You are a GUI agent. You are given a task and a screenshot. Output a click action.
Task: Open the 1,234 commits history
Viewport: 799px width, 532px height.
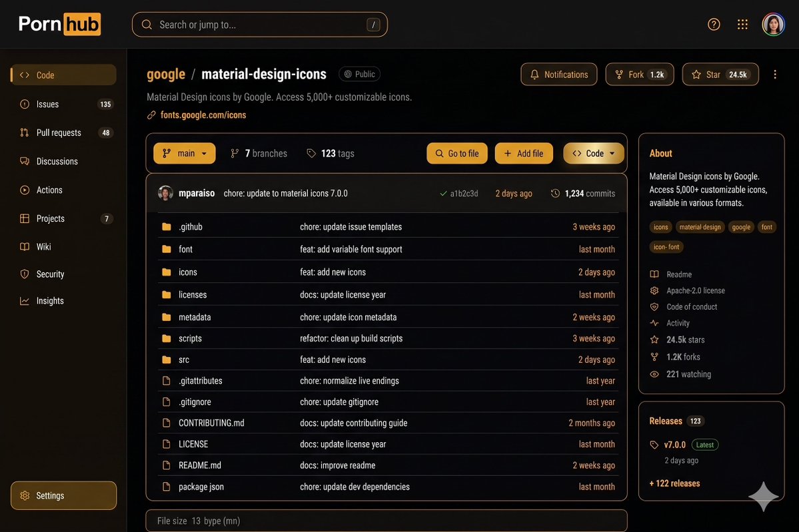(x=590, y=194)
